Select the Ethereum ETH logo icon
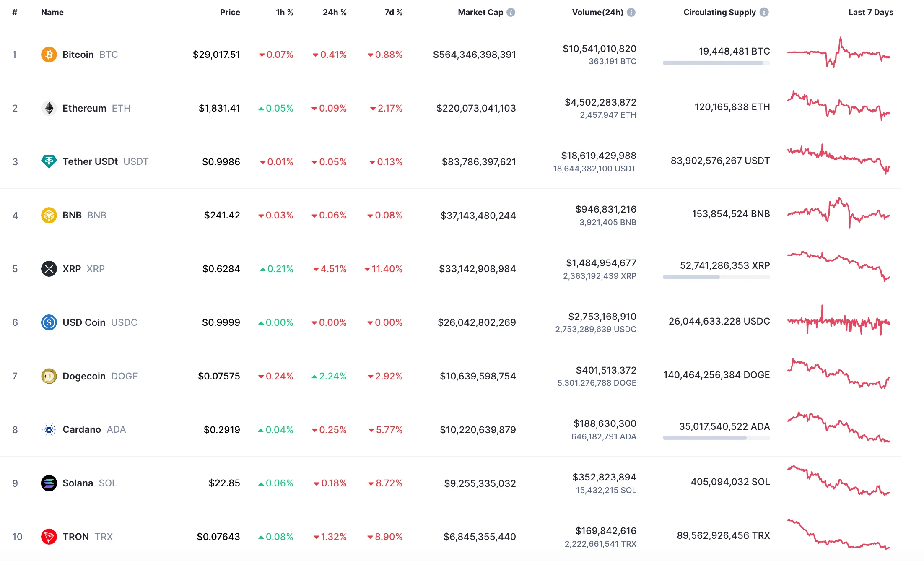 point(49,108)
